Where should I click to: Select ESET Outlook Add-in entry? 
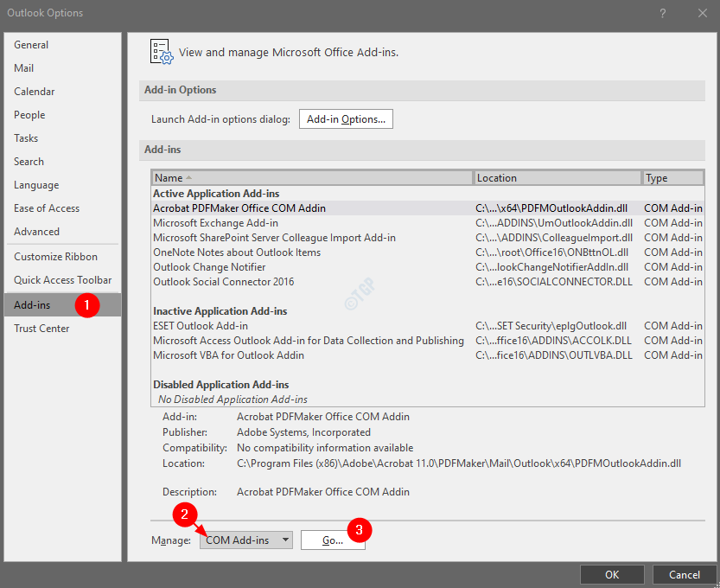[x=201, y=326]
